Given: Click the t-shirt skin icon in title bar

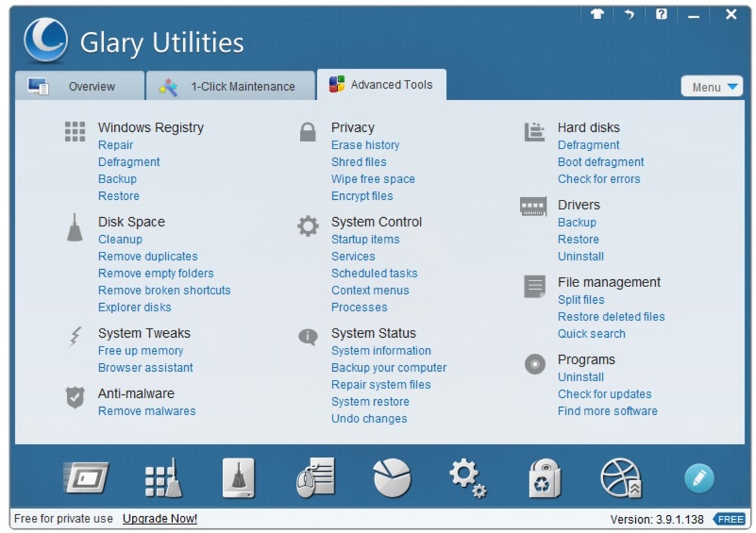Looking at the screenshot, I should (597, 15).
